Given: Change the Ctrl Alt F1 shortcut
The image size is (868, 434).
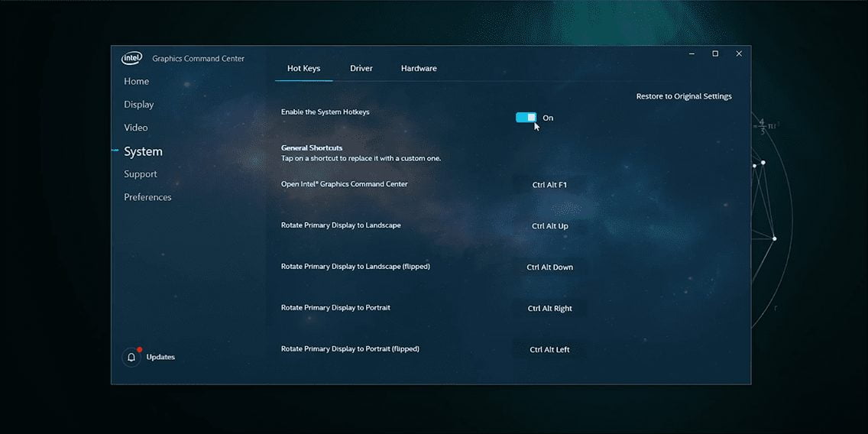Looking at the screenshot, I should pos(549,185).
